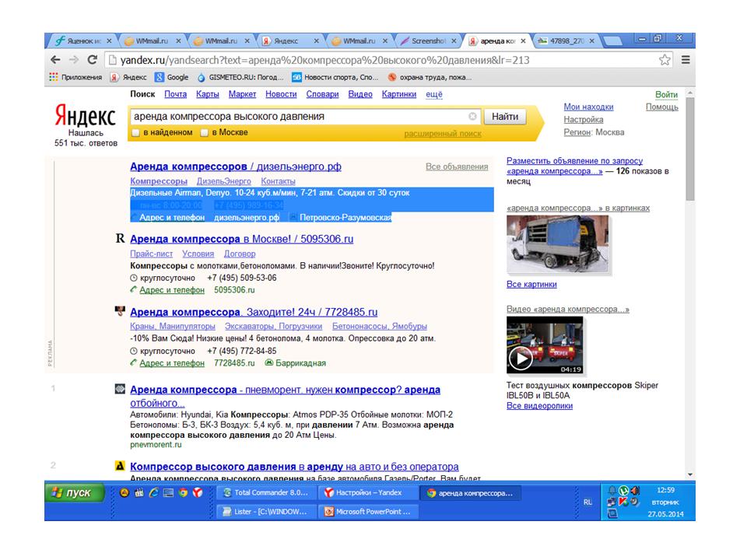Open Почта in the Yandex services menu
This screenshot has width=747, height=560.
click(x=175, y=94)
